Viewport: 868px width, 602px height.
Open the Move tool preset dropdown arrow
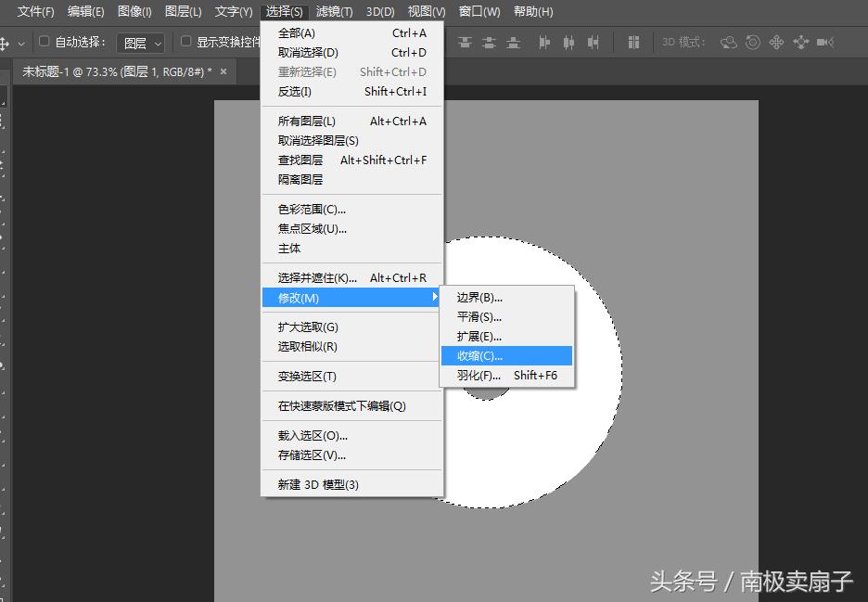pos(20,43)
